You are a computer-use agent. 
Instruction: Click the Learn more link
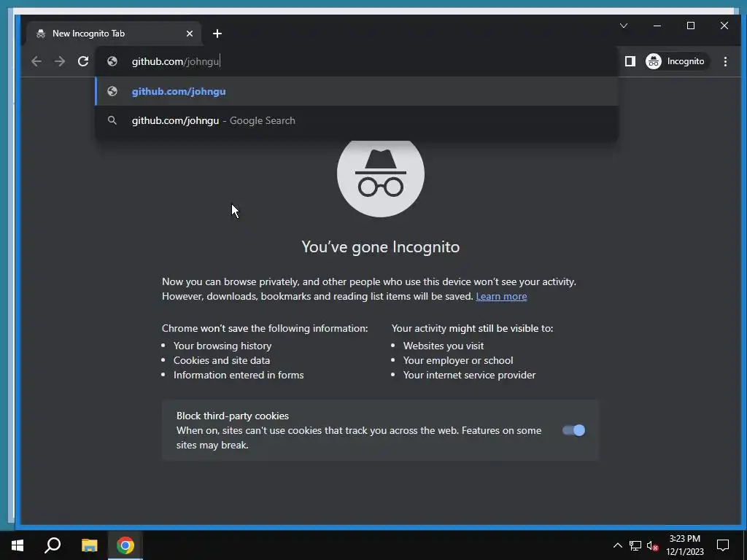[x=501, y=296]
